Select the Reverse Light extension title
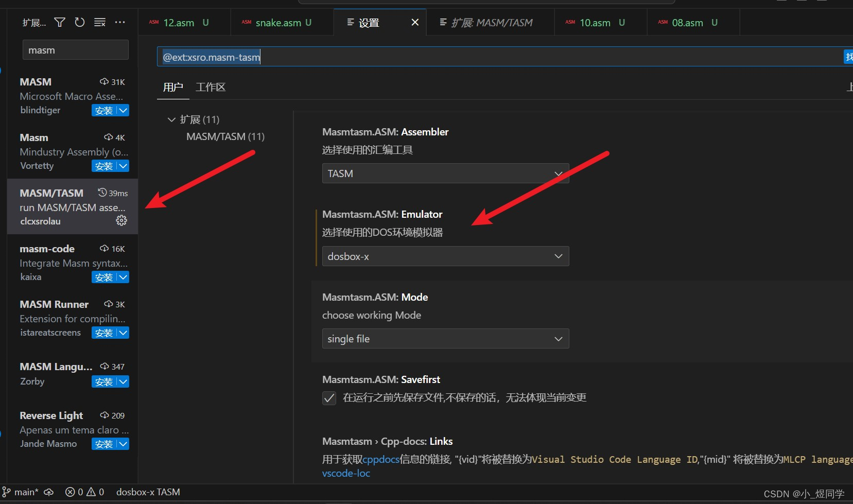 point(51,415)
